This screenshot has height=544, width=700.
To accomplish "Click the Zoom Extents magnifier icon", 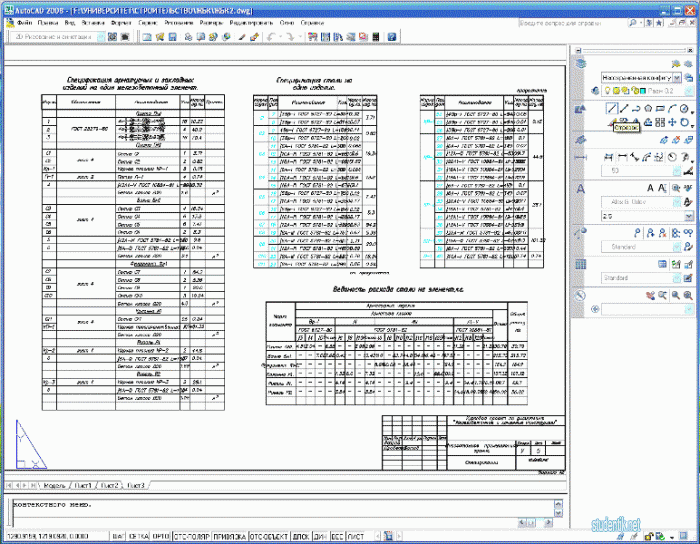I will 688,295.
